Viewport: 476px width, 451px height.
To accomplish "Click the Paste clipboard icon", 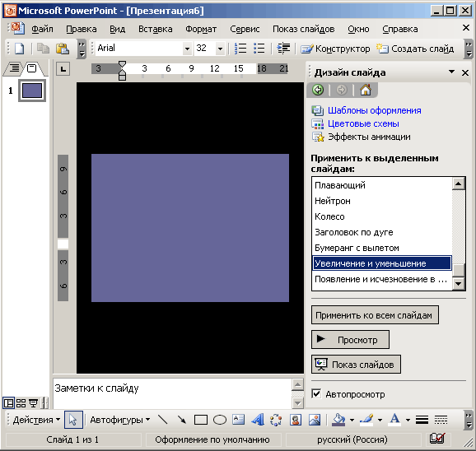I will point(63,49).
